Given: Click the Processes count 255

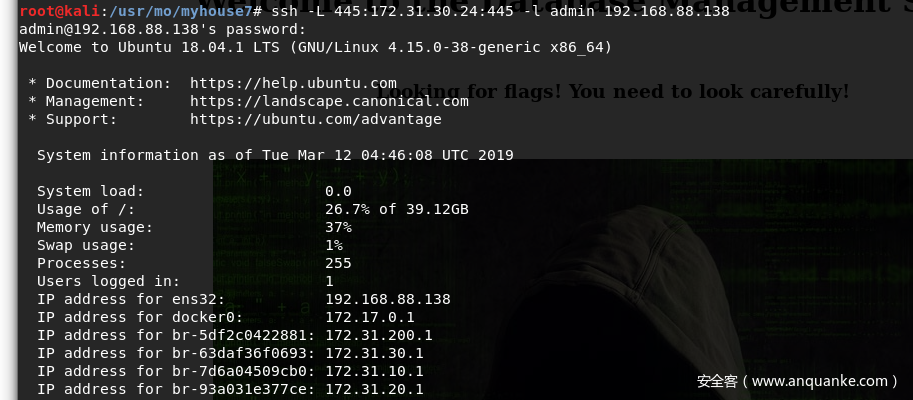Looking at the screenshot, I should [338, 264].
